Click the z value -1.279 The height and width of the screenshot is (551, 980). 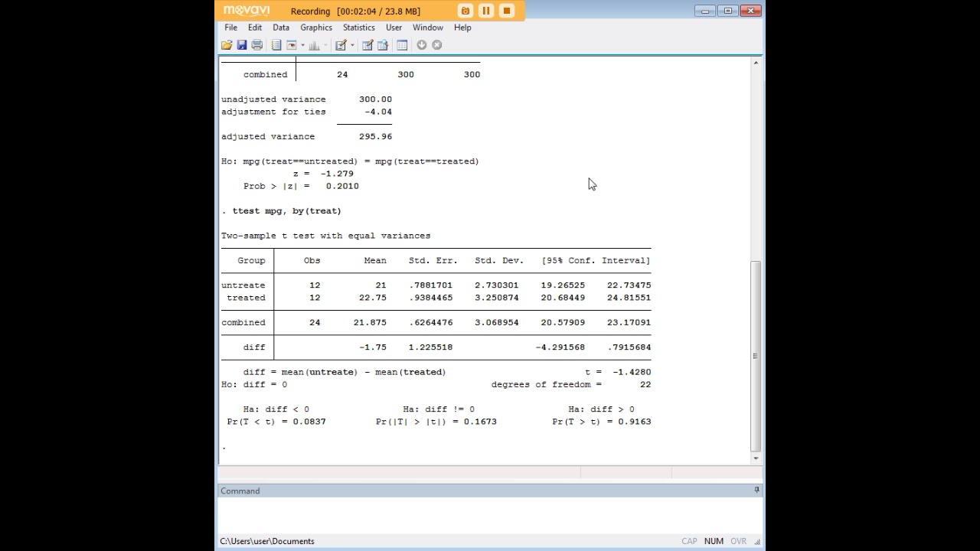click(x=337, y=174)
